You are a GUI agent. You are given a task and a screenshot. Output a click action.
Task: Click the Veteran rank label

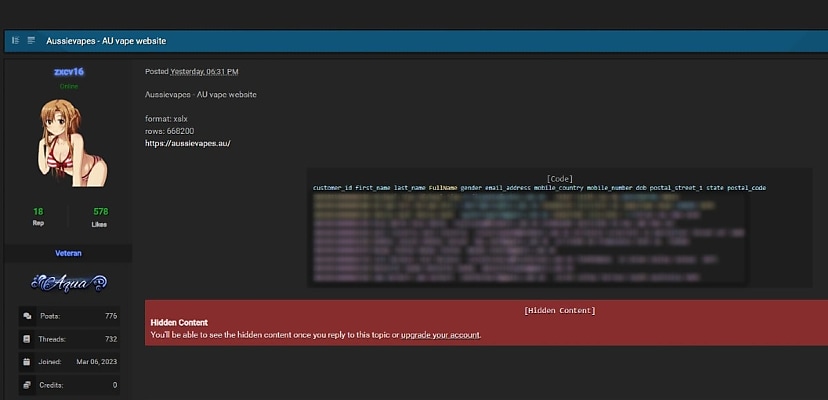click(69, 253)
